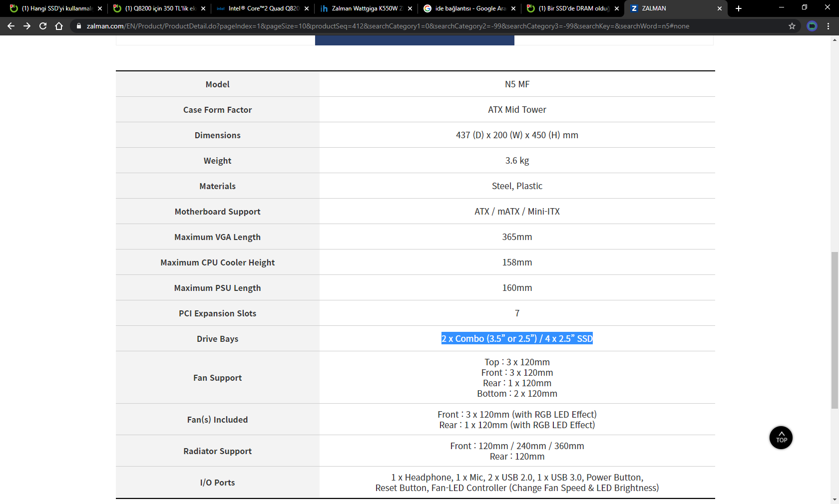Click the 'Drive Bays' row label
The height and width of the screenshot is (504, 839).
click(217, 339)
